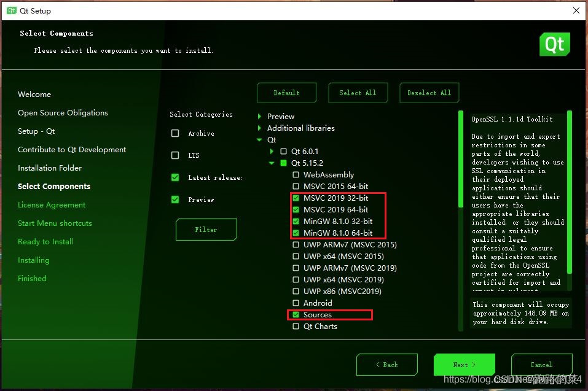588x391 pixels.
Task: Click the disk space usage text
Action: (521, 313)
